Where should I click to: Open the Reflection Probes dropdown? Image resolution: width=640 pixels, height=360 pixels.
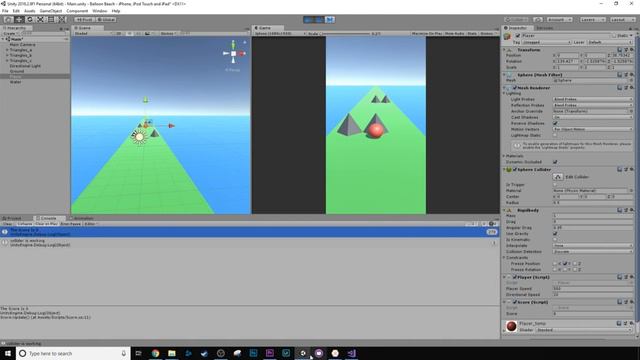593,105
